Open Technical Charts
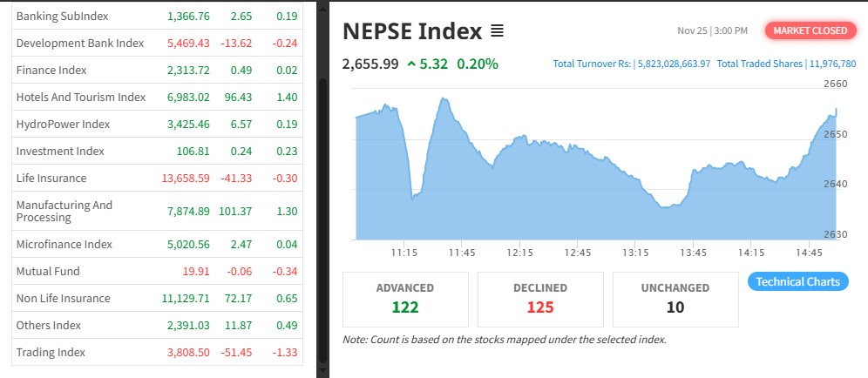 pos(797,281)
